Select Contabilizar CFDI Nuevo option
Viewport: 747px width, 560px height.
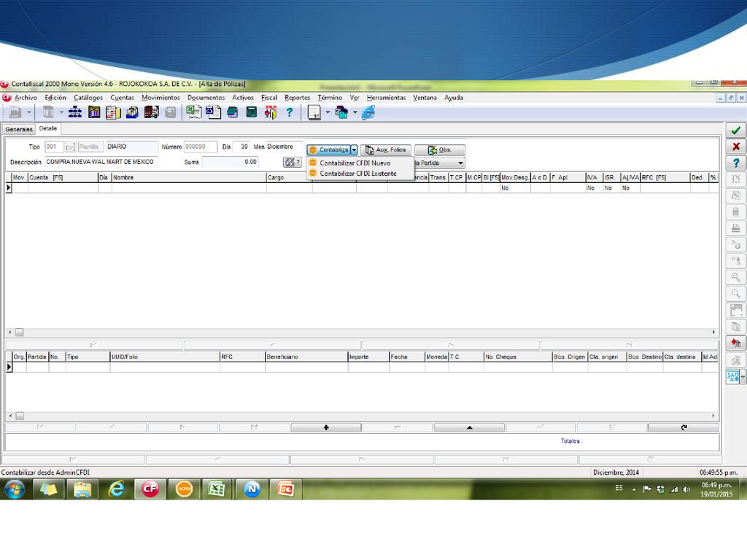pos(355,163)
